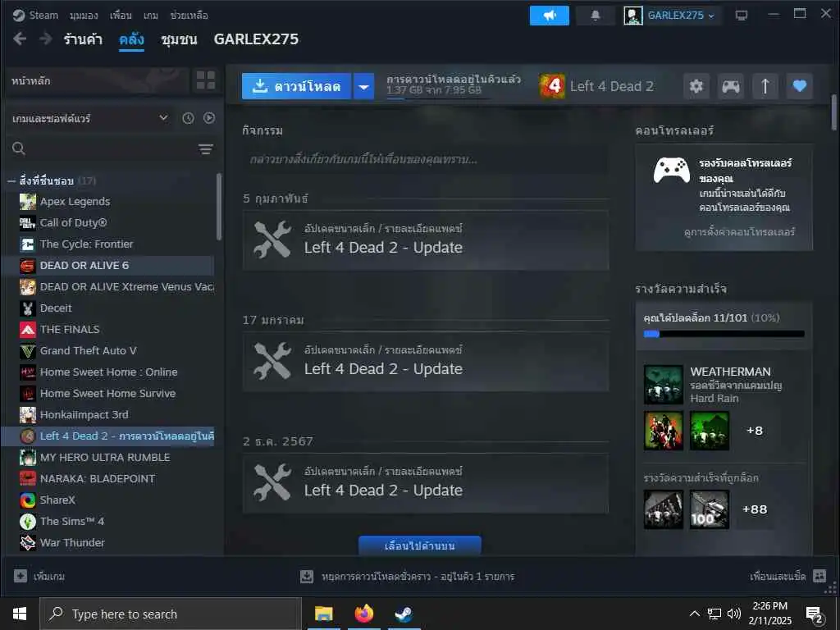Open the WEATHERMAN achievement thumbnail
The width and height of the screenshot is (840, 630).
663,385
